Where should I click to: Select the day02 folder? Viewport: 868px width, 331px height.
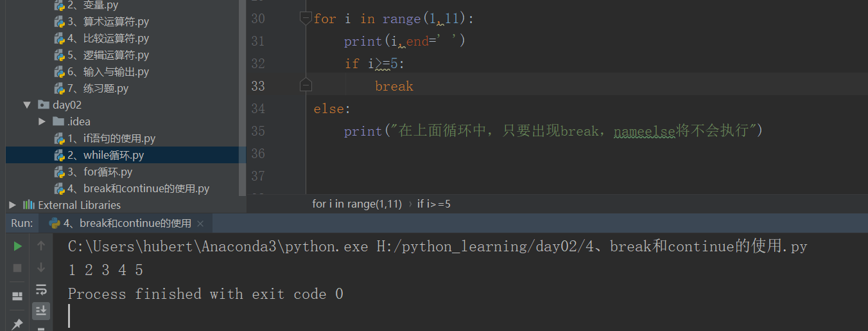67,105
